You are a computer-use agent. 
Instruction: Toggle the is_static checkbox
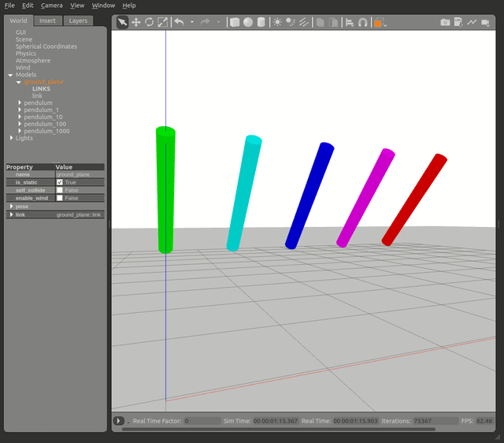pyautogui.click(x=60, y=182)
